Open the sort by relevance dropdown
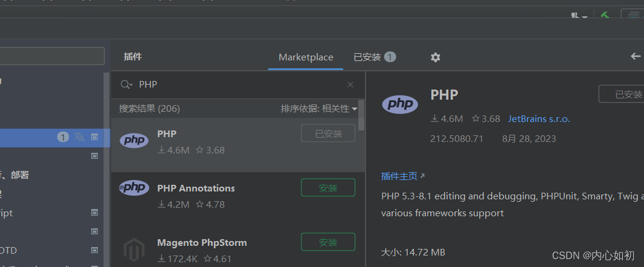Viewport: 644px width, 267px height. 319,109
